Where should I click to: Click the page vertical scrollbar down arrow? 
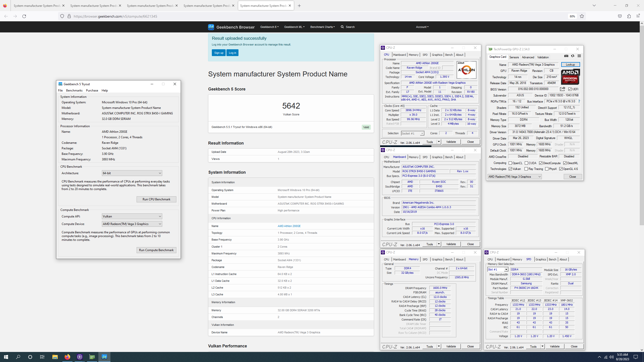tap(642, 350)
